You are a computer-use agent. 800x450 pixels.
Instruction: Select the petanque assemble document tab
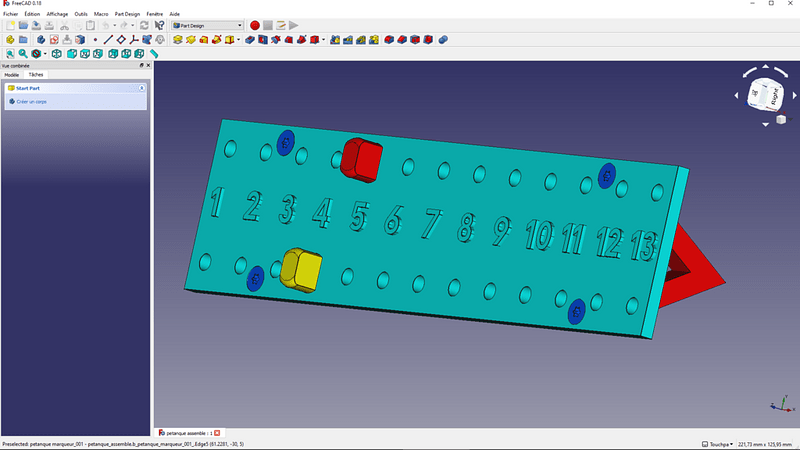[x=189, y=433]
